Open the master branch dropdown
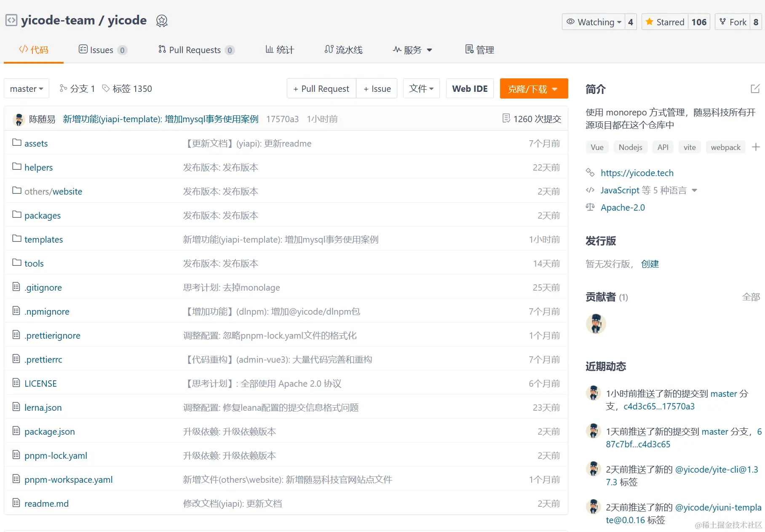765x532 pixels. tap(27, 88)
